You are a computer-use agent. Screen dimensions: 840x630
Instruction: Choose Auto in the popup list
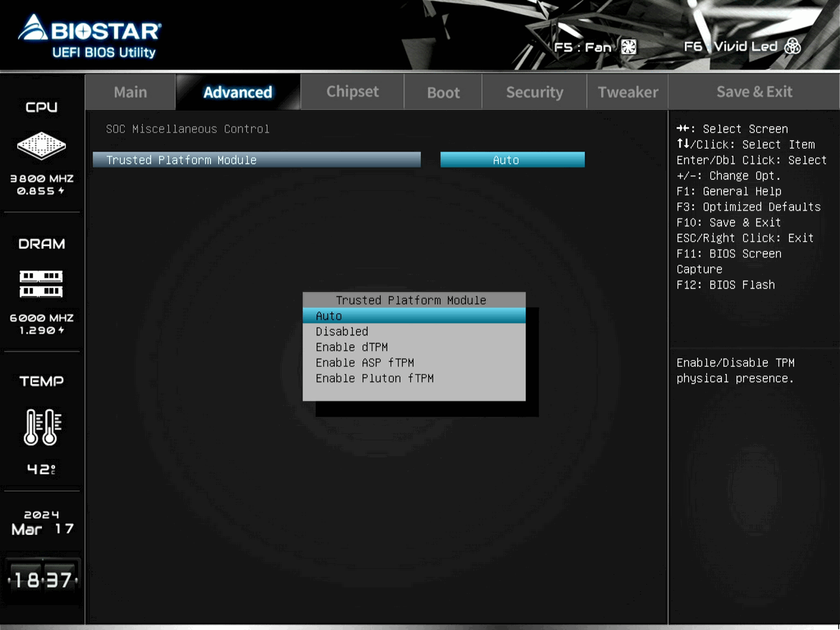[x=414, y=316]
